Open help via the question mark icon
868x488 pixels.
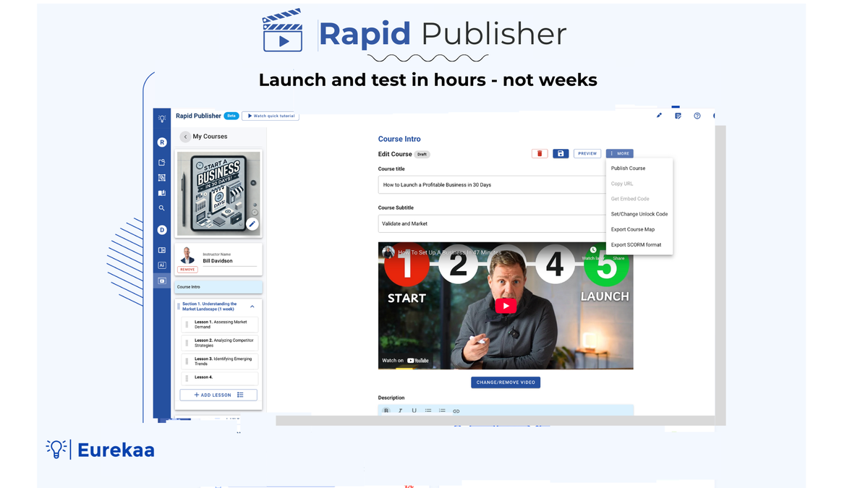click(x=697, y=116)
